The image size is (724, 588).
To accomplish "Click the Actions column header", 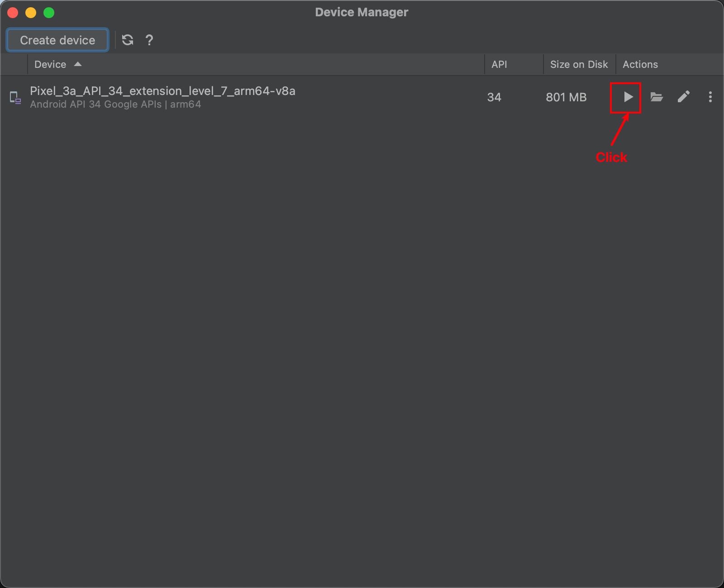I will 640,64.
